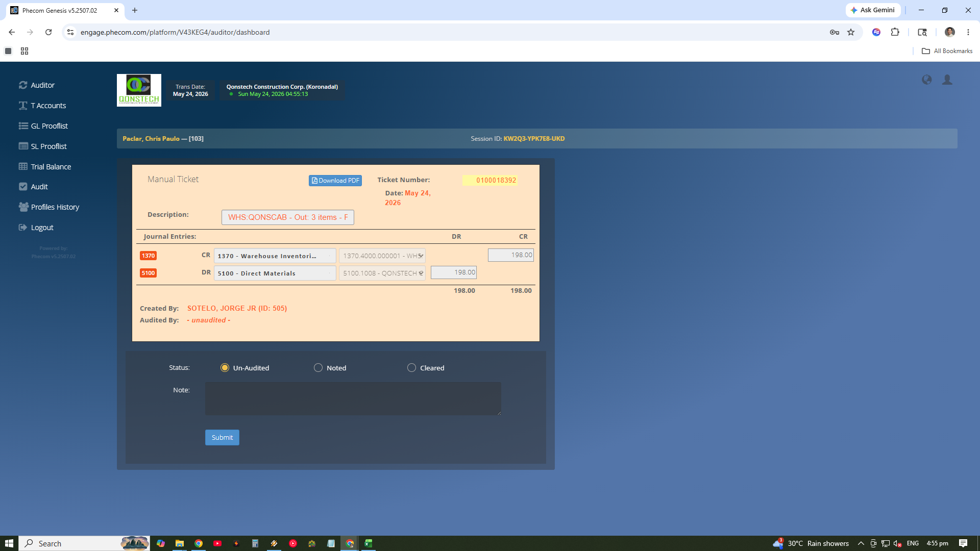Click the T Accounts icon
This screenshot has width=980, height=551.
coord(23,106)
